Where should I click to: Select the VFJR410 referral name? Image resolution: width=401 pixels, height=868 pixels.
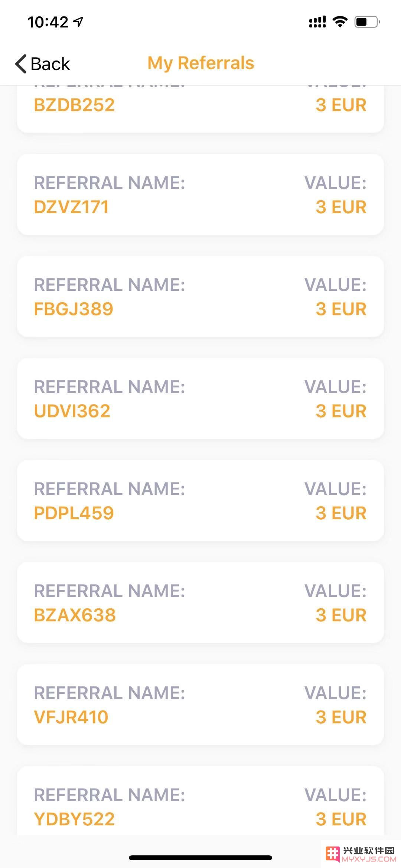coord(71,717)
